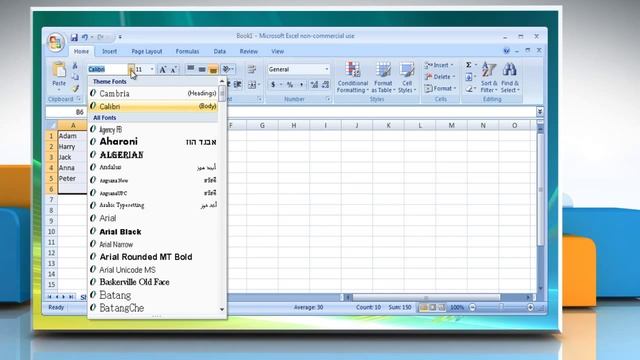Apply Middle Align to cells
The height and width of the screenshot is (360, 640).
point(202,69)
